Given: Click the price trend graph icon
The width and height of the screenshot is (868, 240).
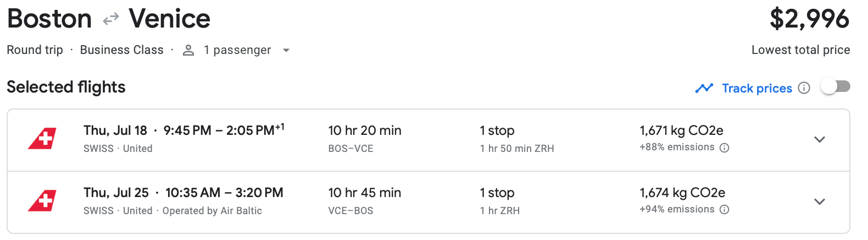Looking at the screenshot, I should tap(704, 88).
